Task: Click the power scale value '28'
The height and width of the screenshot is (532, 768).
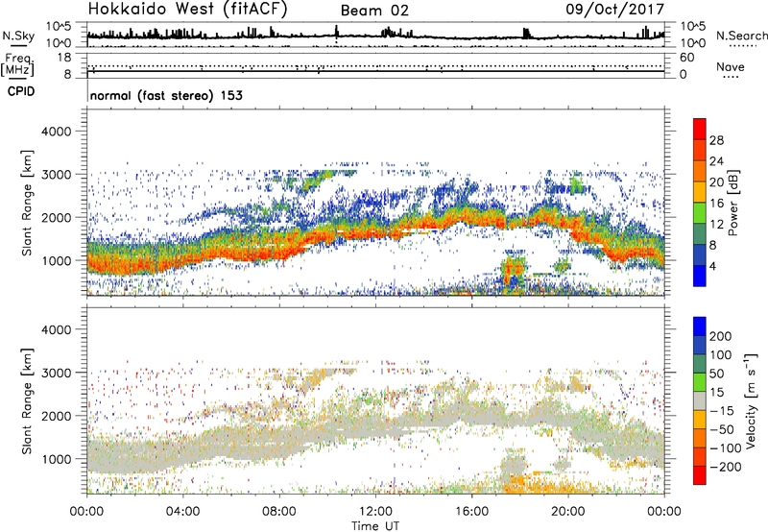Action: click(716, 140)
